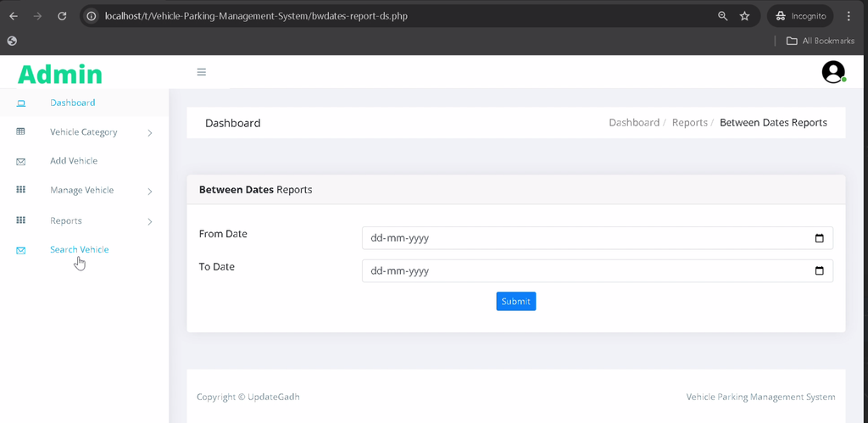Screen dimensions: 868x423
Task: Open the Reports menu item
Action: tap(66, 221)
